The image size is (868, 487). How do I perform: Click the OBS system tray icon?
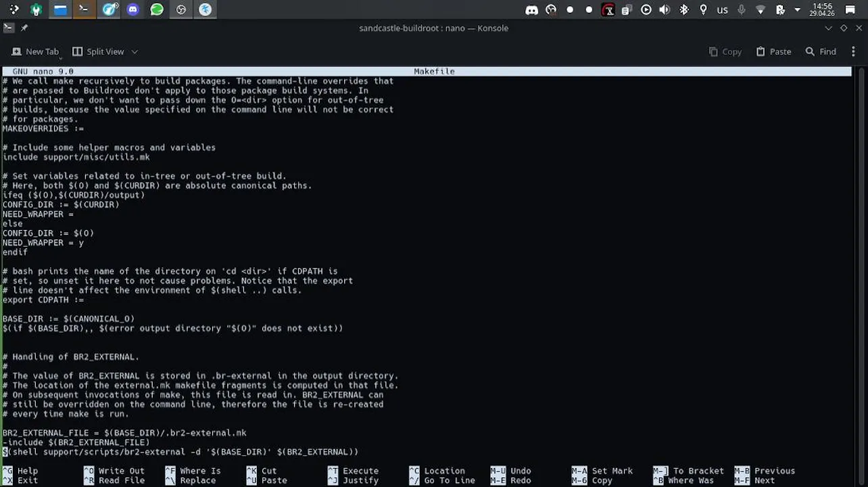pos(551,10)
